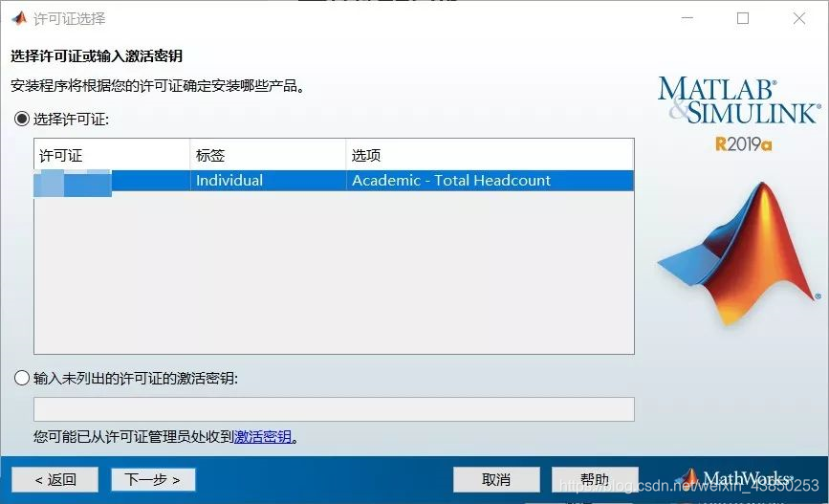Click the '下一步 >' next button
The height and width of the screenshot is (504, 829).
(153, 480)
